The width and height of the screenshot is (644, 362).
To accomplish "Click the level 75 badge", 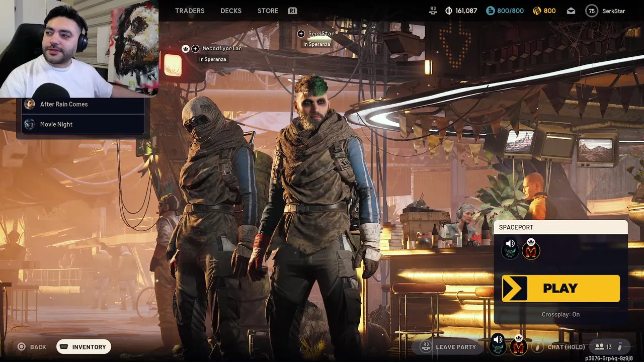I will (x=592, y=11).
